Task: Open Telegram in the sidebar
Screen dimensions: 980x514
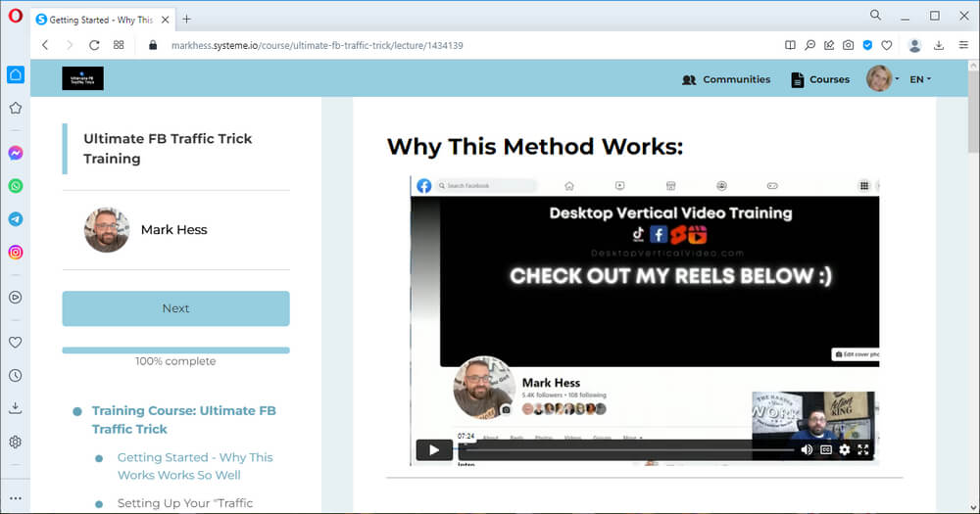Action: click(16, 219)
